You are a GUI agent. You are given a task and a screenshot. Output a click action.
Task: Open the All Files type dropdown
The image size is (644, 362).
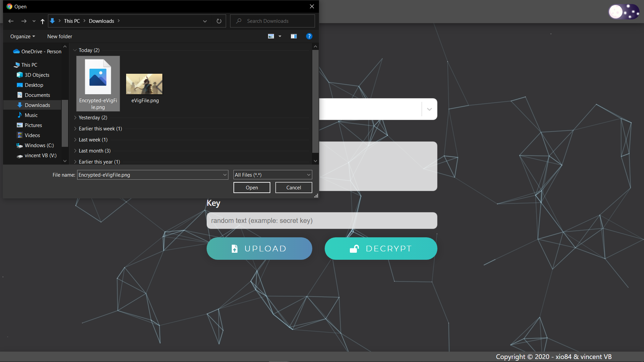coord(272,175)
